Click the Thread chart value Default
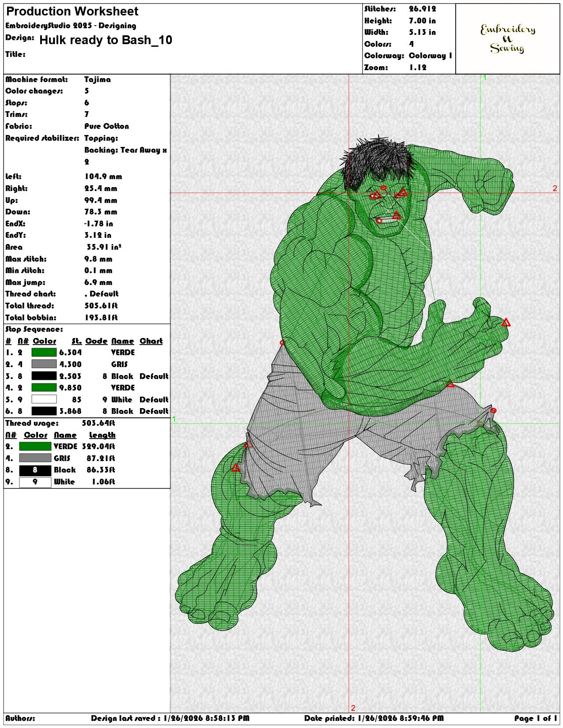 [x=102, y=294]
